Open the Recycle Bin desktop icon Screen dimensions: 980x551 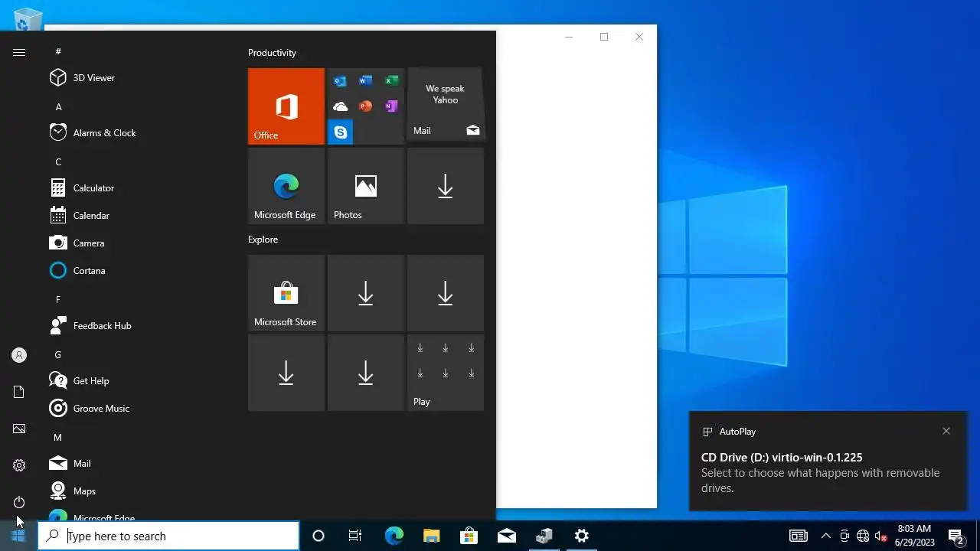tap(28, 18)
